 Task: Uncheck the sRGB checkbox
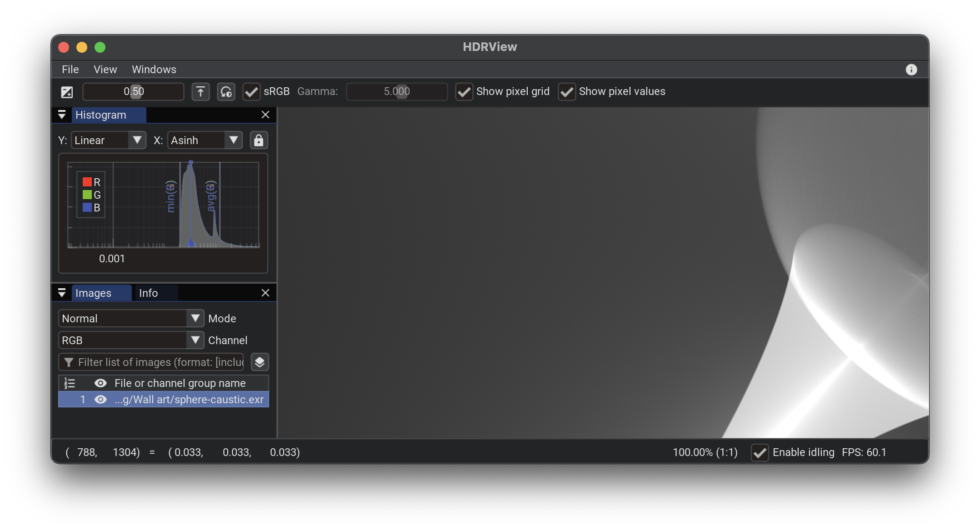tap(251, 92)
